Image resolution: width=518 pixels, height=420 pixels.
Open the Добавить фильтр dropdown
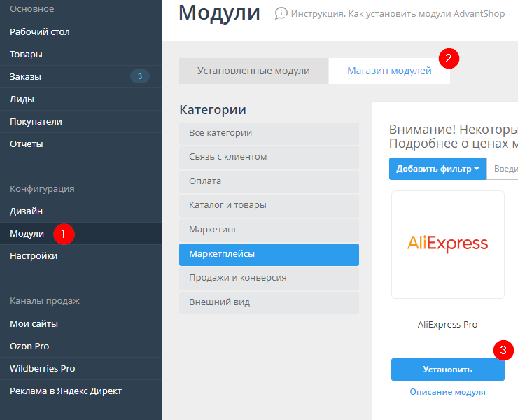pos(437,169)
